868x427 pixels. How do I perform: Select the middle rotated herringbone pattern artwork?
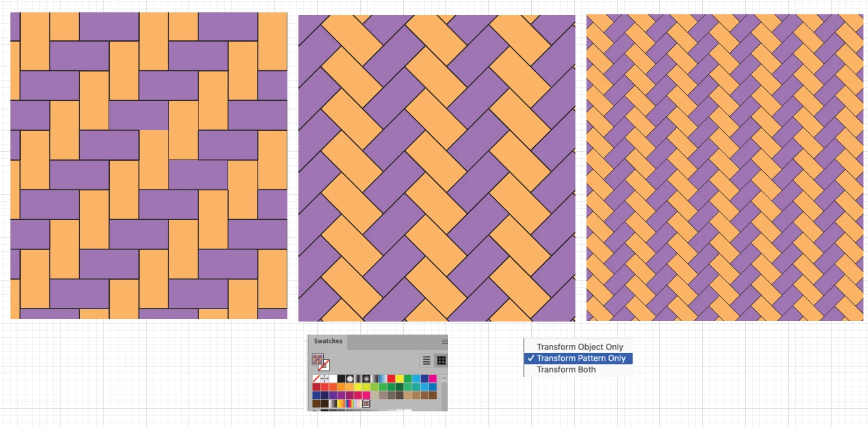tap(437, 169)
